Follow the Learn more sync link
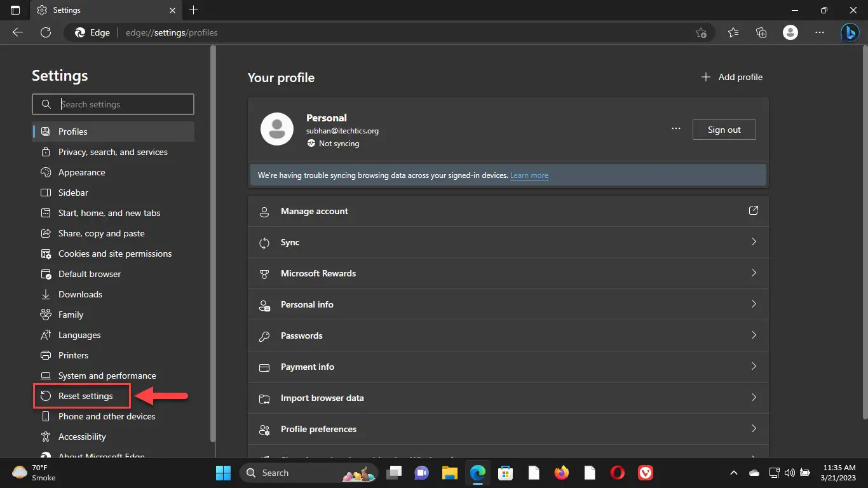The height and width of the screenshot is (488, 868). point(529,175)
